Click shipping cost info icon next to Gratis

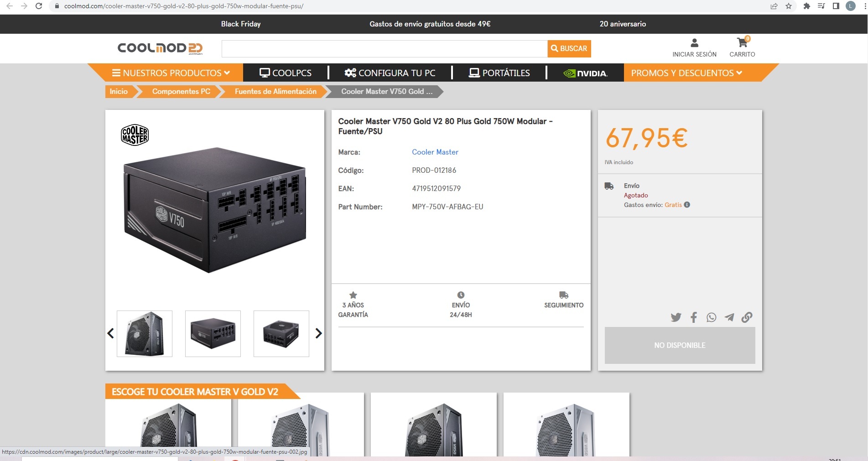tap(687, 205)
